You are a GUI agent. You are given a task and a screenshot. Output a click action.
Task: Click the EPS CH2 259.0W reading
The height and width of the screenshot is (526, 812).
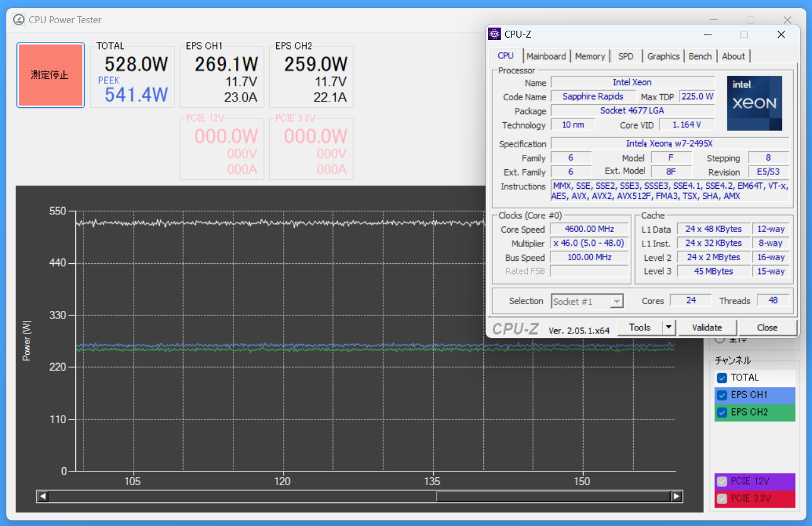(316, 64)
